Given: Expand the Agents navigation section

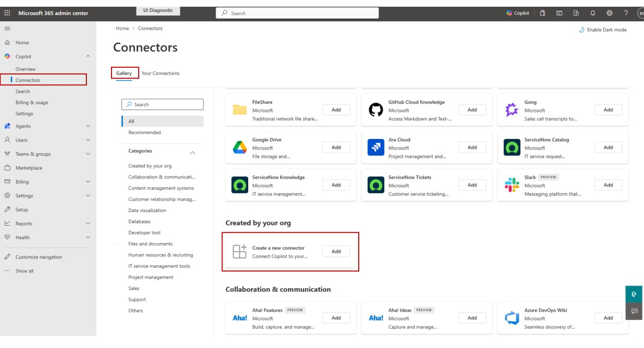Looking at the screenshot, I should (88, 126).
